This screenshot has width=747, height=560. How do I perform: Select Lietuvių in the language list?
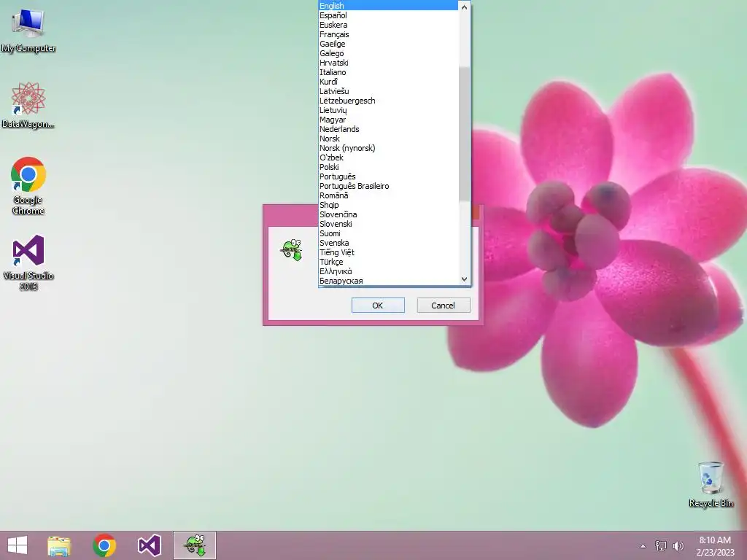tap(388, 110)
